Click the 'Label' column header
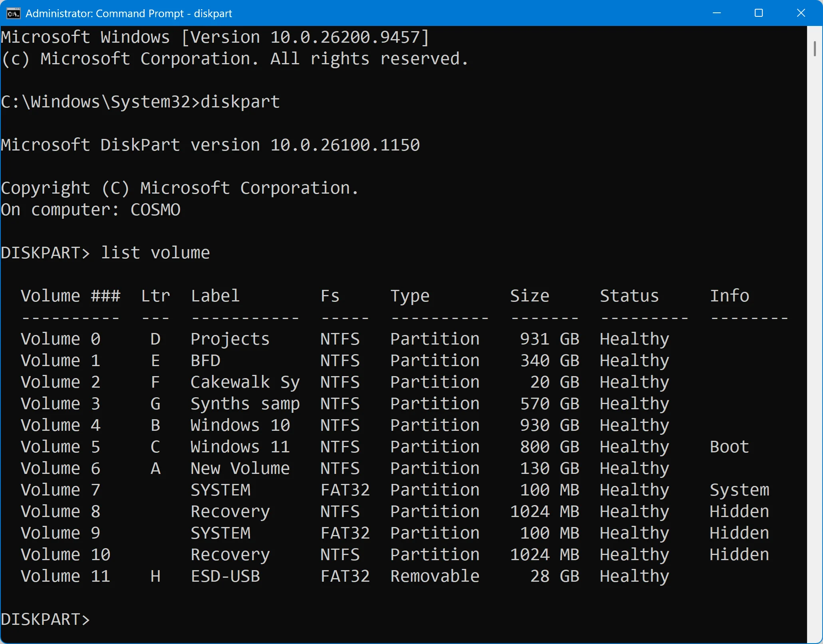The height and width of the screenshot is (644, 823). (215, 296)
